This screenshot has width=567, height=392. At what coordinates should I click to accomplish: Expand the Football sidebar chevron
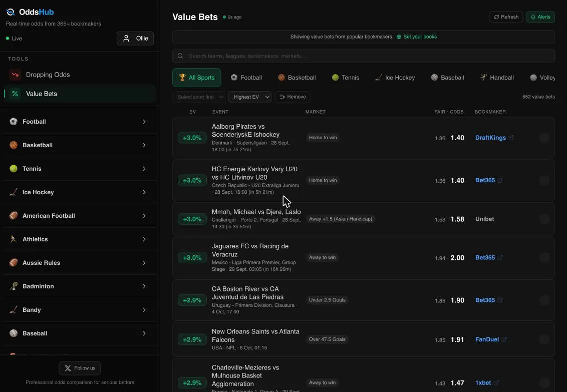[x=144, y=122]
